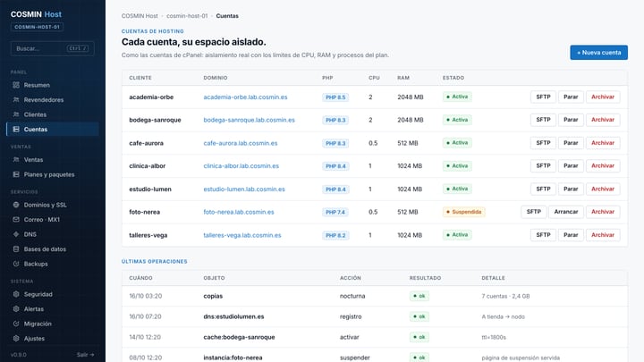Screen dimensions: 644x362
Task: Click the PHP 7.4 badge for foto-nerea
Action: click(335, 212)
